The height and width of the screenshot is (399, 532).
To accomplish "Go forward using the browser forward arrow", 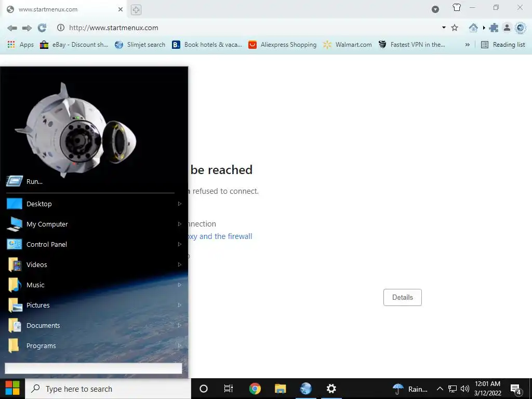I will point(27,28).
